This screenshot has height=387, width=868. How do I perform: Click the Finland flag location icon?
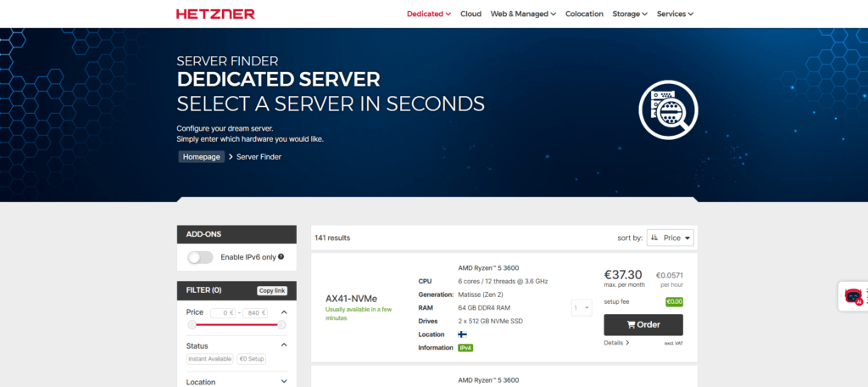pyautogui.click(x=463, y=334)
